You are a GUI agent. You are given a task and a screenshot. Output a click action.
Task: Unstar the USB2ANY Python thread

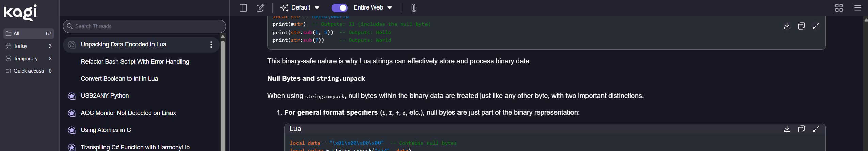[x=71, y=96]
